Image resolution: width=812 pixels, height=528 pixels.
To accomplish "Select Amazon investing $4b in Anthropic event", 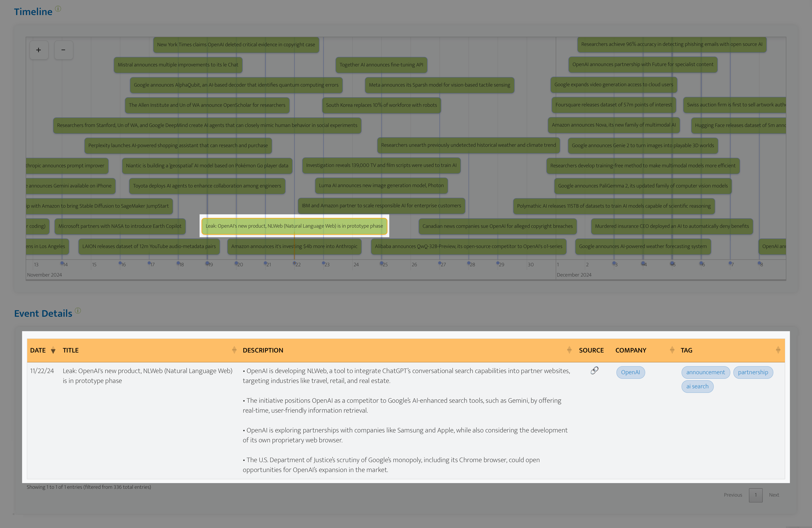I will (x=294, y=246).
